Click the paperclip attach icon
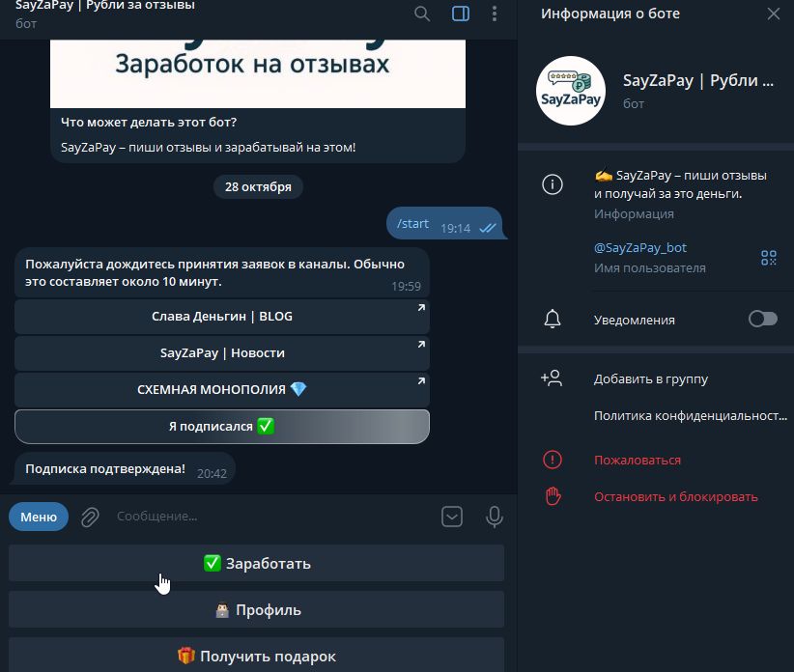This screenshot has height=672, width=794. (90, 518)
